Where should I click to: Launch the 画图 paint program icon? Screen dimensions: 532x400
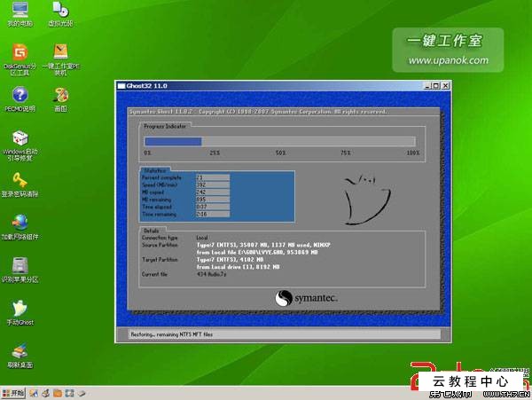point(60,95)
